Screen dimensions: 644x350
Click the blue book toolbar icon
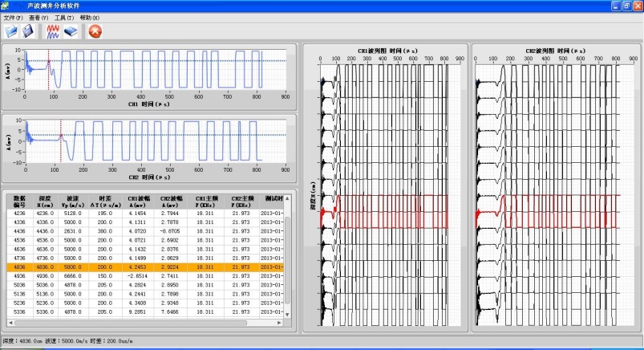pyautogui.click(x=71, y=31)
